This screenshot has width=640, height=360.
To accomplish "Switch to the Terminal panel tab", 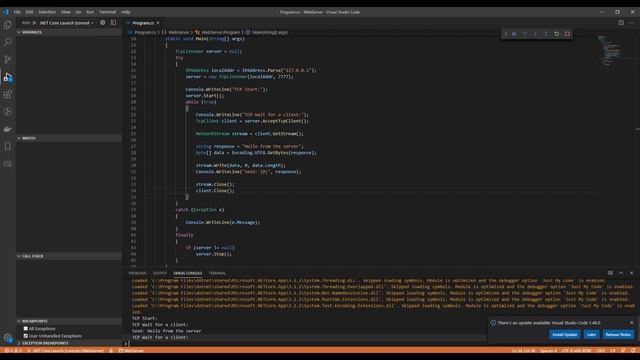I will [217, 273].
